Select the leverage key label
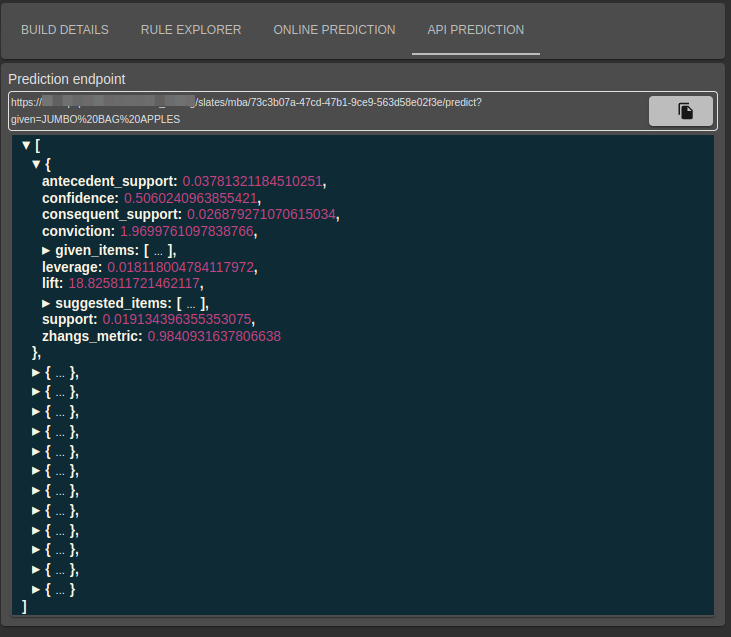731x637 pixels. click(x=72, y=267)
